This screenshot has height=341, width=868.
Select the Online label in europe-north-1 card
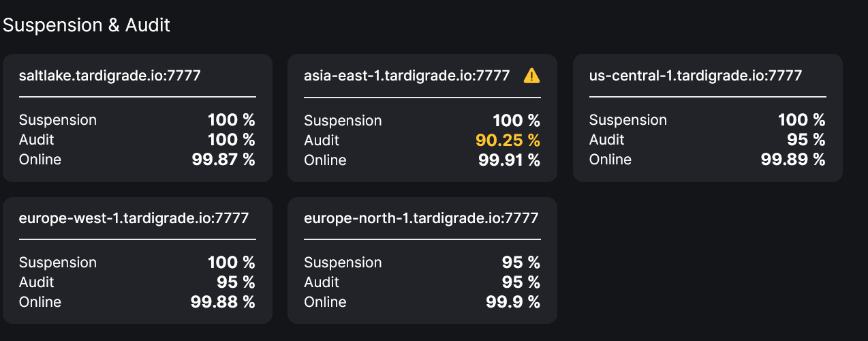point(325,302)
